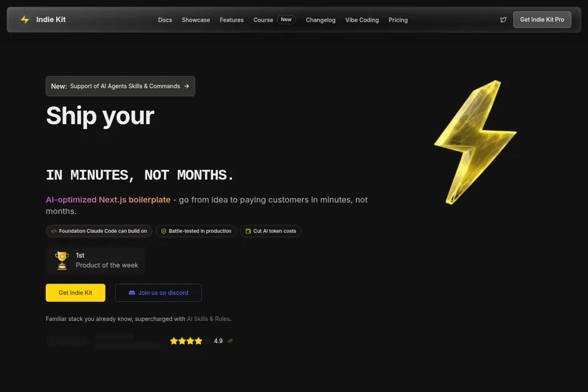The image size is (588, 392).
Task: Click the small sparkle icon after 4.9 rating
Action: pyautogui.click(x=230, y=341)
